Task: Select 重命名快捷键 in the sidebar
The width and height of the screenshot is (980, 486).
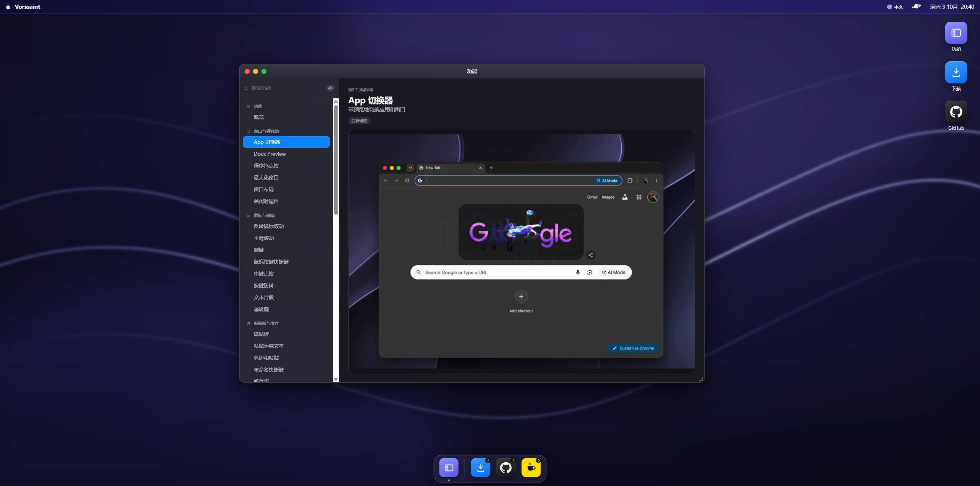Action: [286, 370]
